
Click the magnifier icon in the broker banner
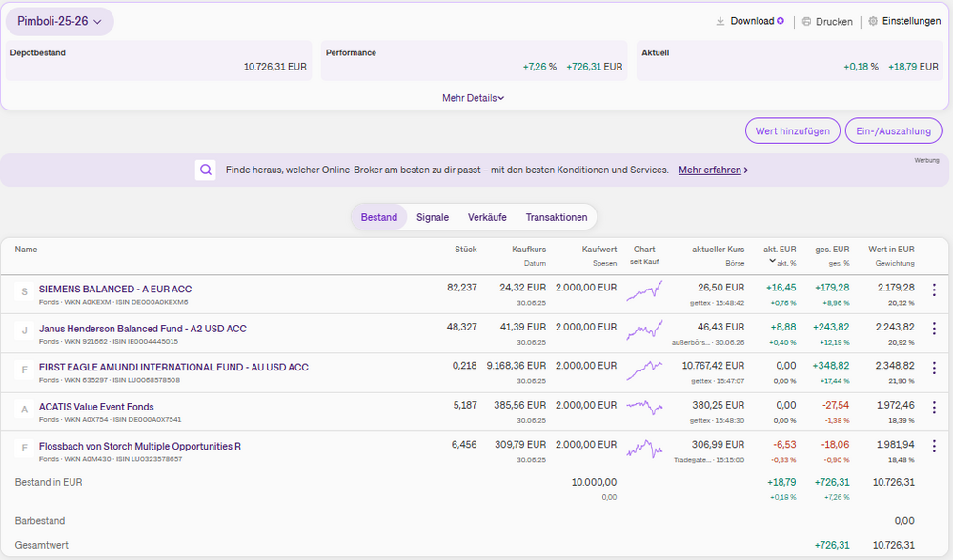206,170
